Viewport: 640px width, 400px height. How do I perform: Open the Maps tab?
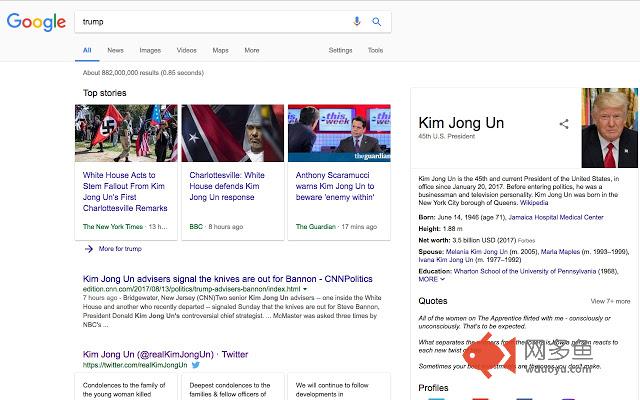click(x=220, y=50)
